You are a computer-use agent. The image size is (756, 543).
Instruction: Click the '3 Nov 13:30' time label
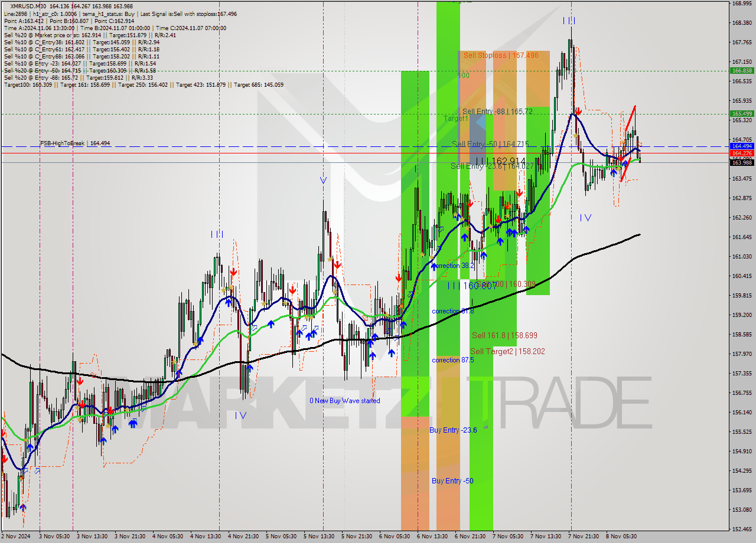coord(92,537)
